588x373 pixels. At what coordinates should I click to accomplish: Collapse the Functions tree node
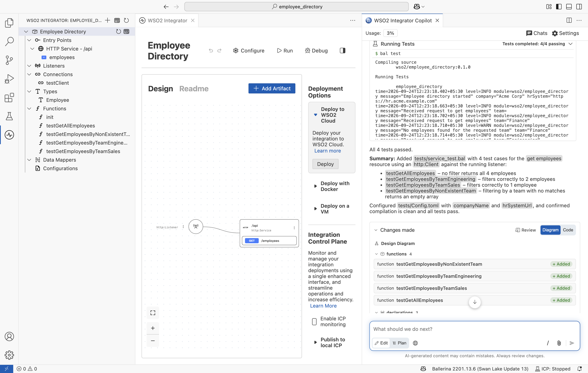29,109
